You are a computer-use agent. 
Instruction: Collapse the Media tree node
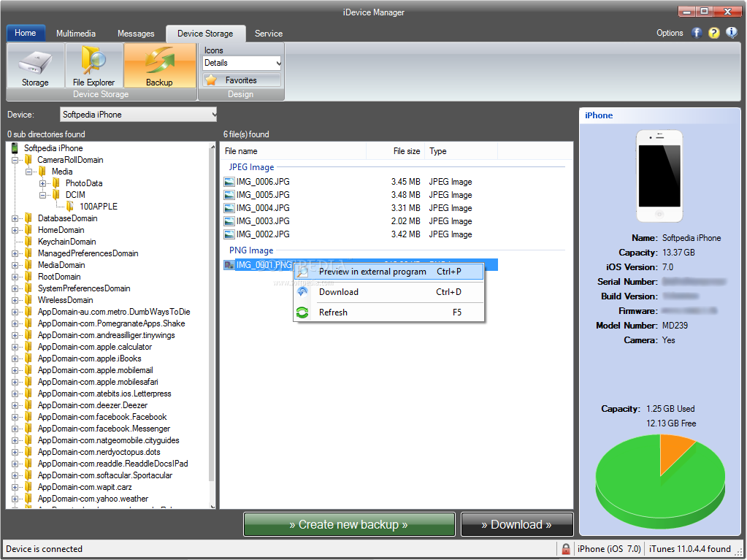click(28, 172)
